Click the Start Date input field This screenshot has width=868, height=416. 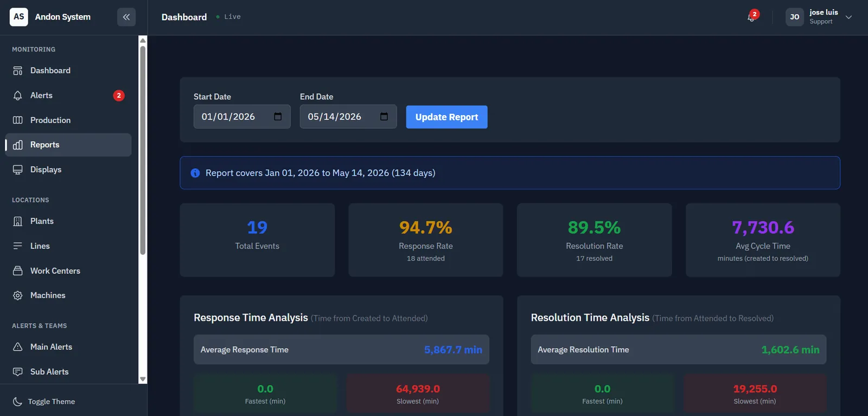click(x=242, y=117)
